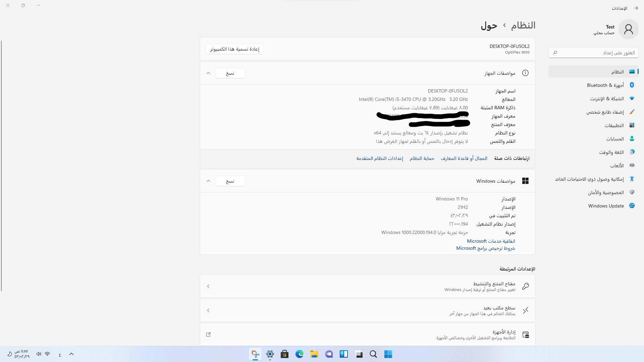Expand the سطح مكتب بعيد setting
The height and width of the screenshot is (362, 644).
[208, 310]
